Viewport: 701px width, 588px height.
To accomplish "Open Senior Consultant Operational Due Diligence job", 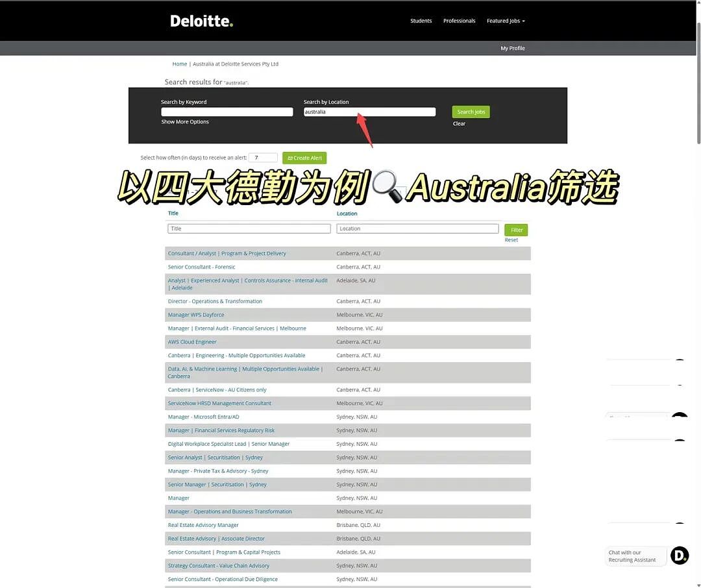I will click(223, 579).
